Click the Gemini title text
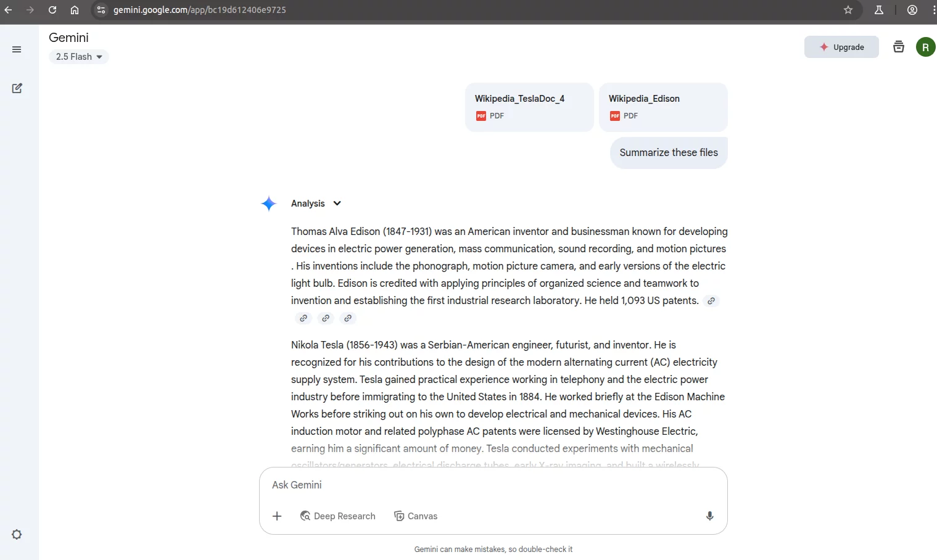 pos(68,38)
